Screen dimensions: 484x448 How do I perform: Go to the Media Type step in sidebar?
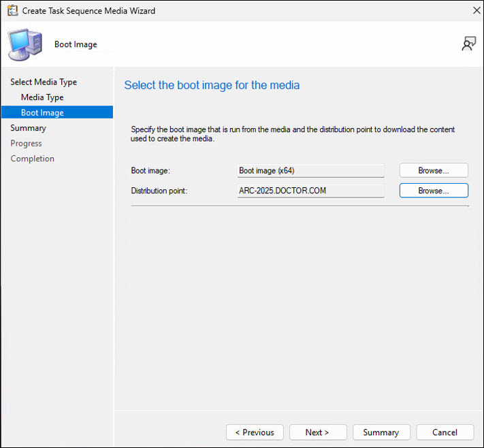click(42, 97)
